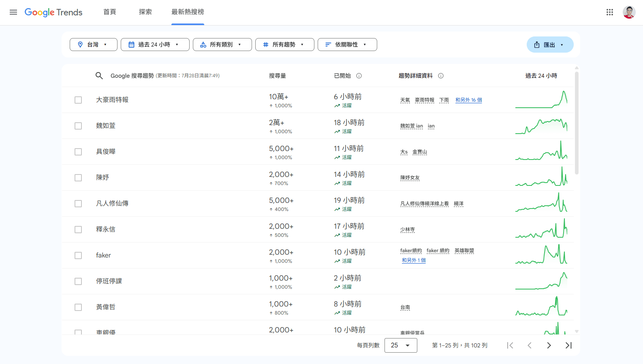Select the checkbox for 陳妤
Image resolution: width=643 pixels, height=364 pixels.
tap(78, 178)
